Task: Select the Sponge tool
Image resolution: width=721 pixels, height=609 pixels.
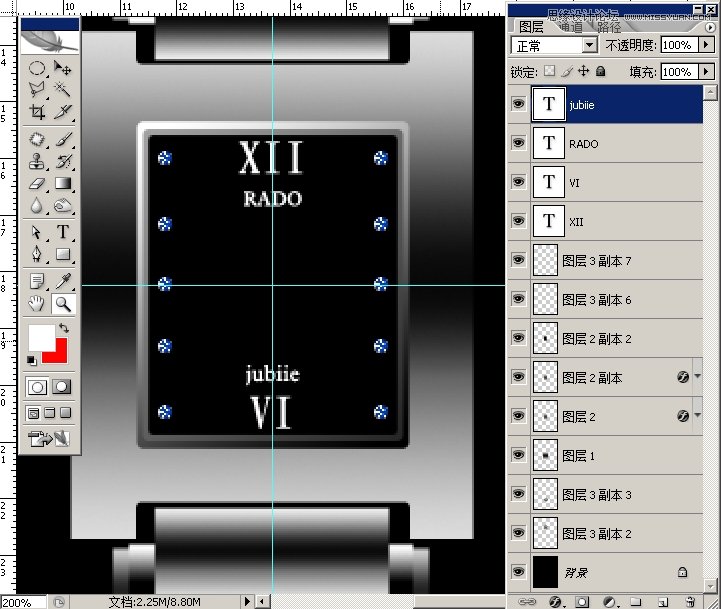Action: pos(63,205)
